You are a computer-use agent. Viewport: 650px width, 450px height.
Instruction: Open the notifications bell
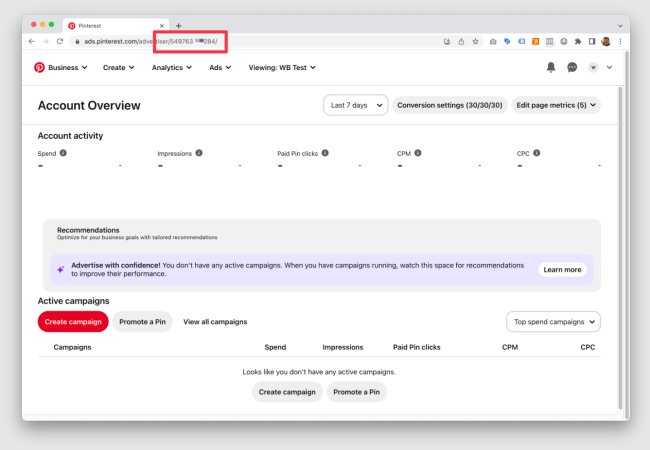point(550,67)
